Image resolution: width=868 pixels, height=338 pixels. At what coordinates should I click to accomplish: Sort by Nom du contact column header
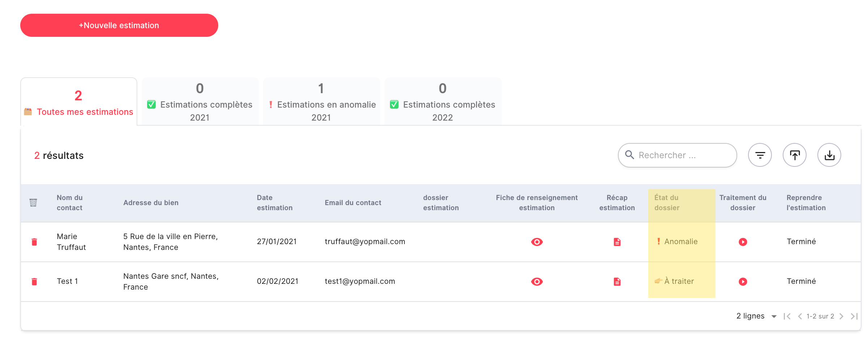coord(70,203)
